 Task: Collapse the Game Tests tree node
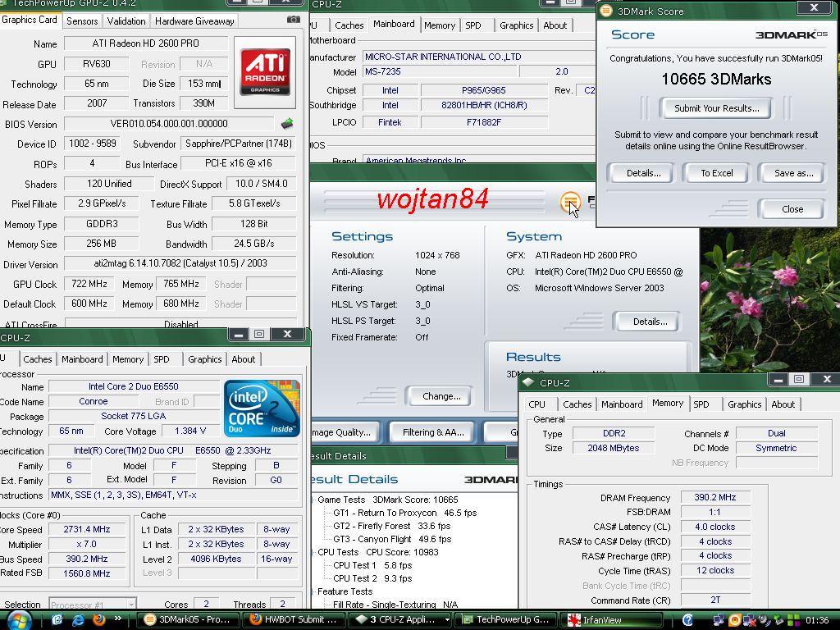[313, 500]
